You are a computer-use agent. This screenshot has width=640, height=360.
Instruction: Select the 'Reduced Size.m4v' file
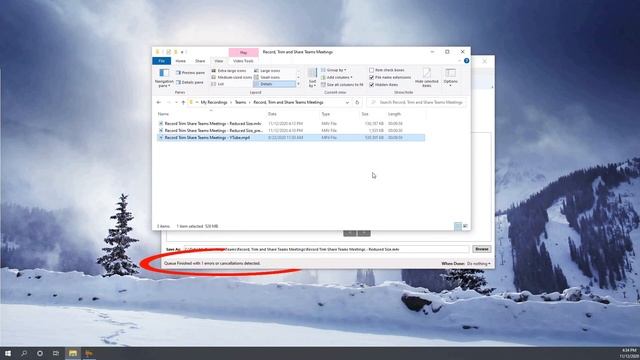291,123
